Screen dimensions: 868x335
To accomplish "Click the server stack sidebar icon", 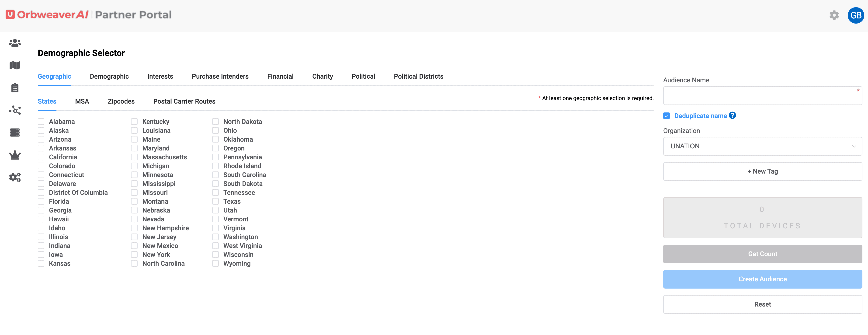I will 15,133.
